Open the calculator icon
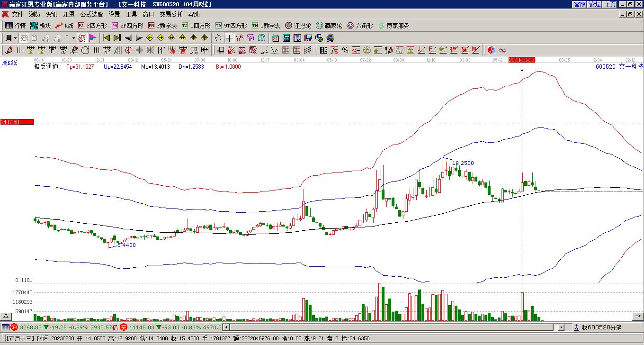This screenshot has width=644, height=345. 286,38
